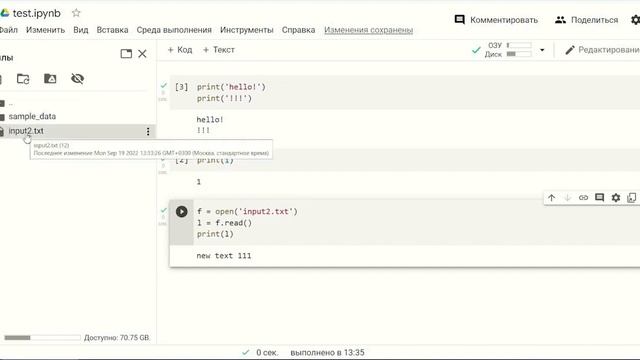
Task: Click the connected checkmark near ОЗУ
Action: [x=476, y=50]
